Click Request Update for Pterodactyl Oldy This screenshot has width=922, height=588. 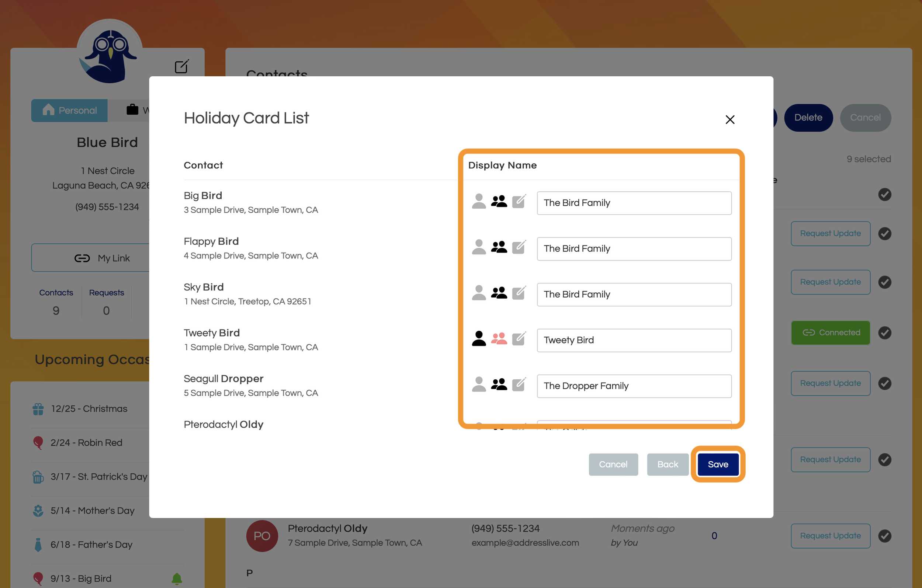(x=830, y=536)
